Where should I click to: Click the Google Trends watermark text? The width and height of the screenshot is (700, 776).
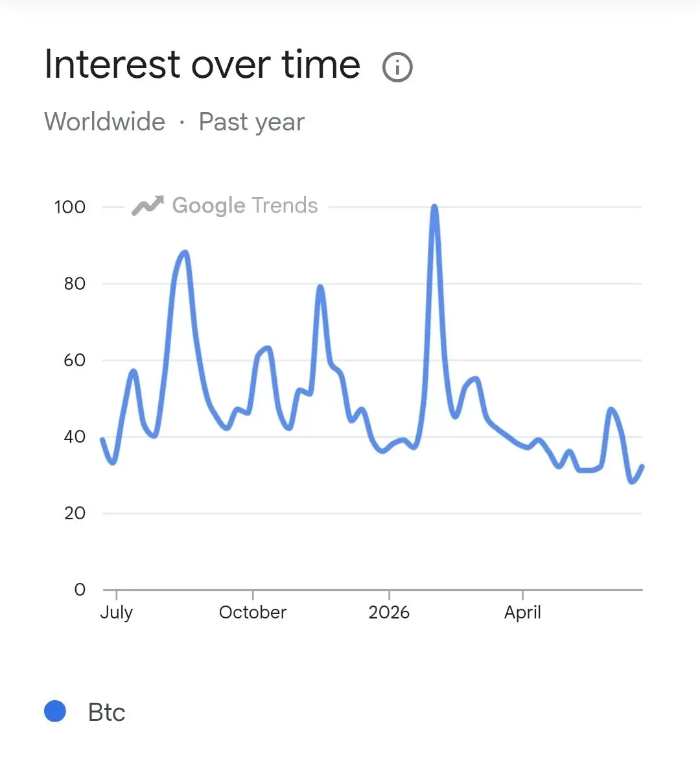click(x=245, y=206)
